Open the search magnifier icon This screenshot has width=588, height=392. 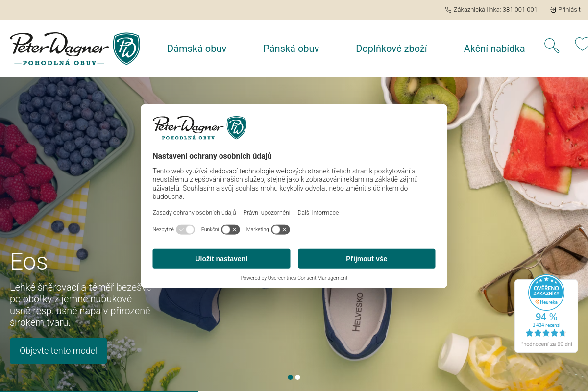(x=552, y=46)
